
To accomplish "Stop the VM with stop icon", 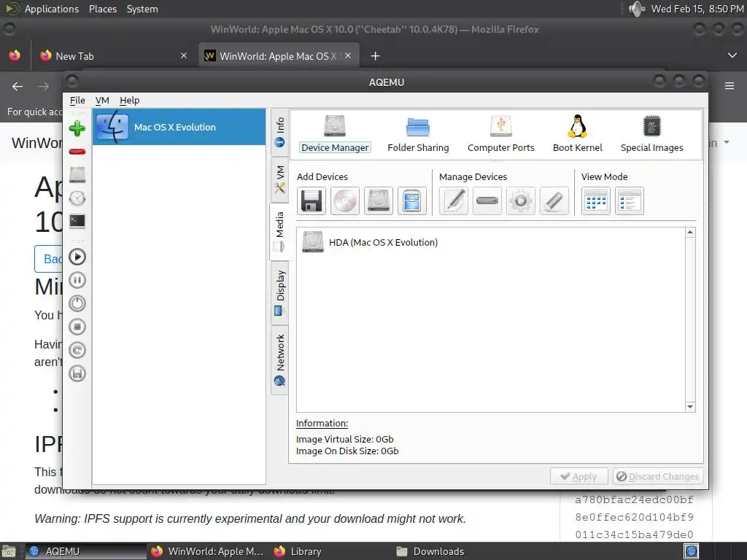I will coord(77,327).
